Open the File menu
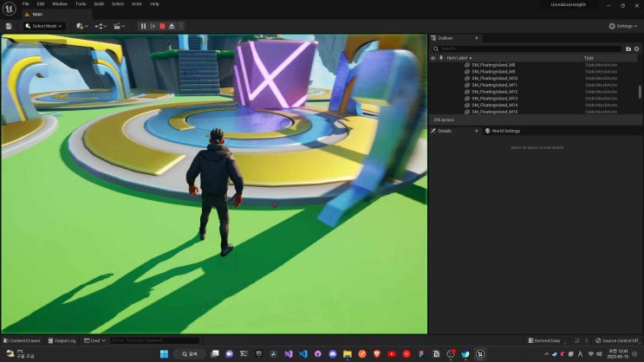 (25, 3)
